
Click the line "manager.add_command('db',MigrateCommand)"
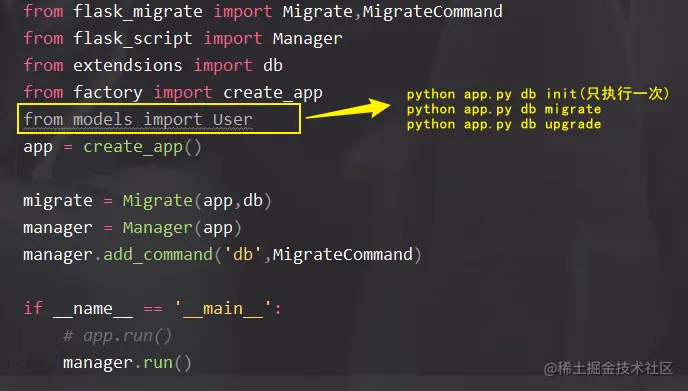click(222, 255)
